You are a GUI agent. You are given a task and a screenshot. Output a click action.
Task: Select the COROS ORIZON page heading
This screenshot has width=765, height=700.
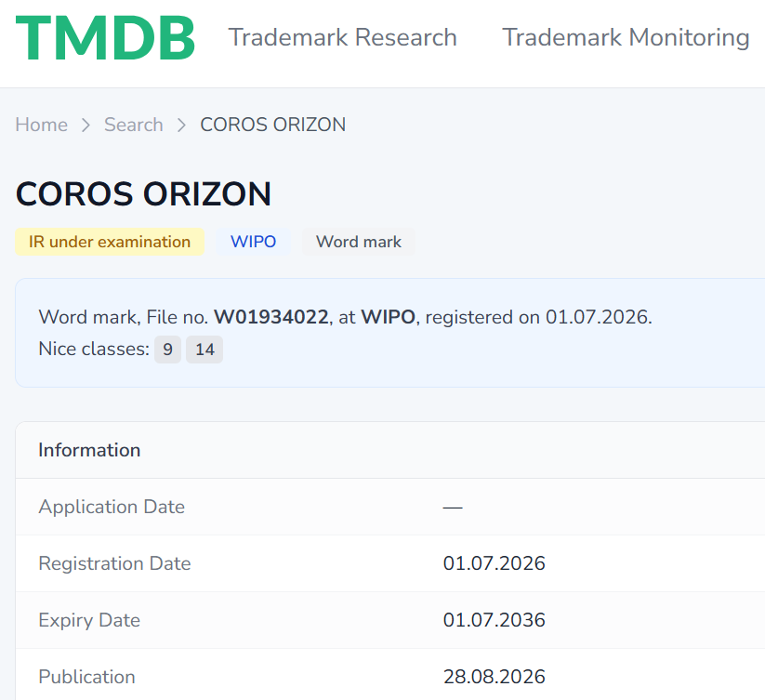click(x=143, y=194)
